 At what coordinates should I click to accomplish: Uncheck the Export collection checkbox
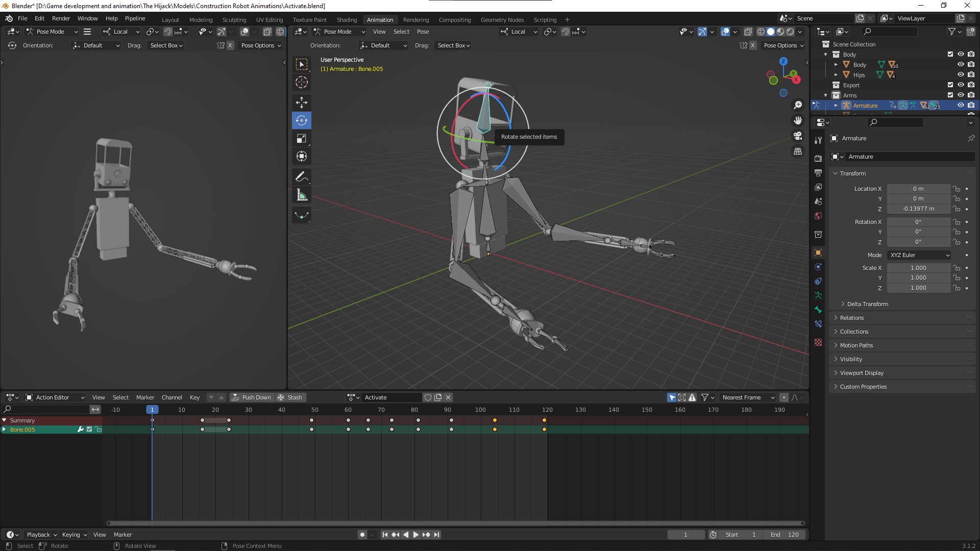(950, 85)
